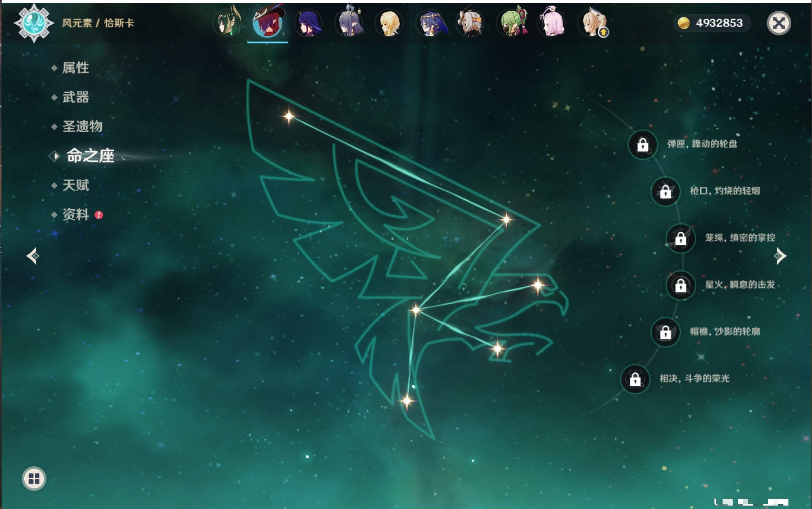
Task: Select the pink-haired character avatar
Action: [552, 23]
